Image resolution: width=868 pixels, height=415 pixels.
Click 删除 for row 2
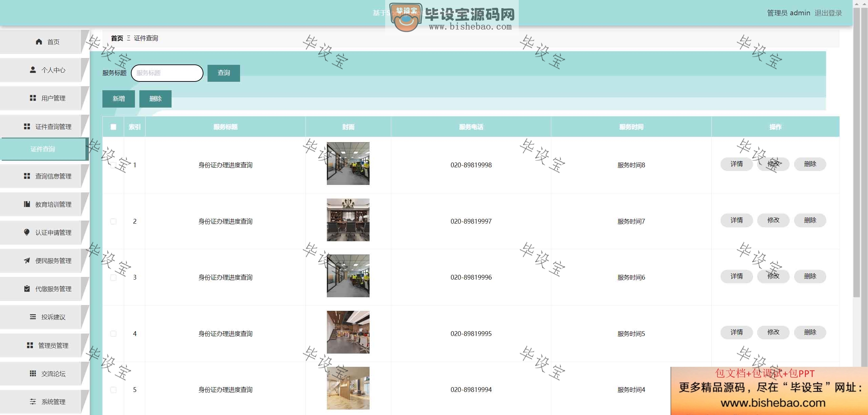coord(810,221)
